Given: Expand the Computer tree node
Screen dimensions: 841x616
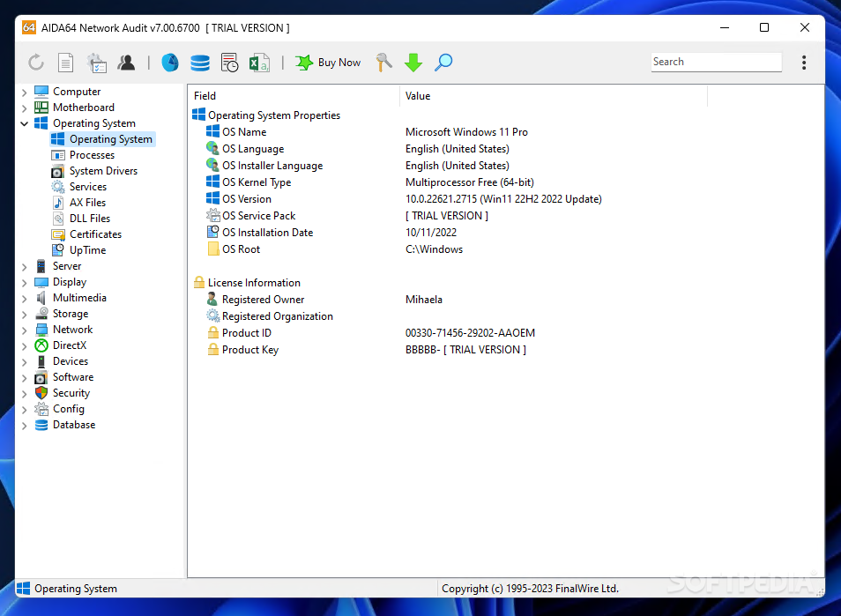Looking at the screenshot, I should point(24,93).
